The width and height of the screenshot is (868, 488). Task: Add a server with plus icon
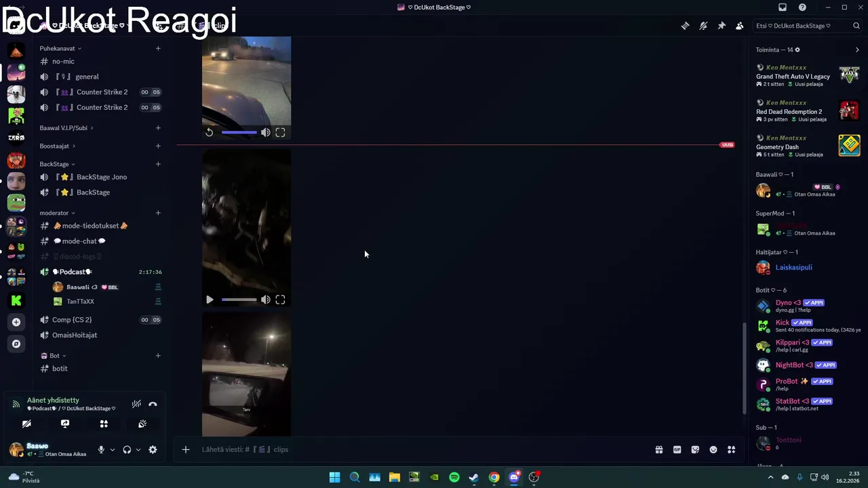click(16, 322)
